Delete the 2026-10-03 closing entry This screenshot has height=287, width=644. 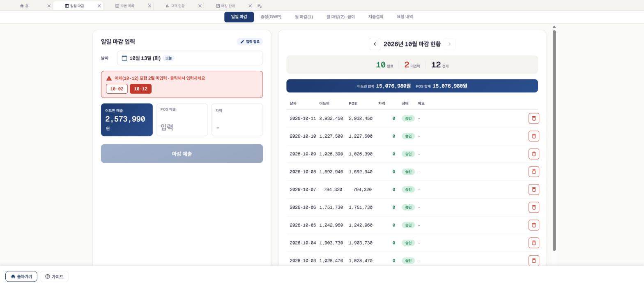tap(534, 261)
